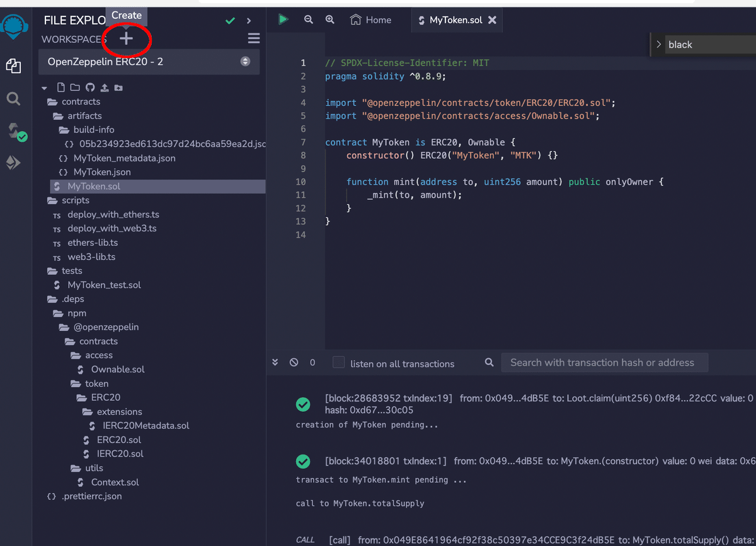Screen dimensions: 756x546
Task: Create a new folder with the folder icon
Action: [75, 88]
